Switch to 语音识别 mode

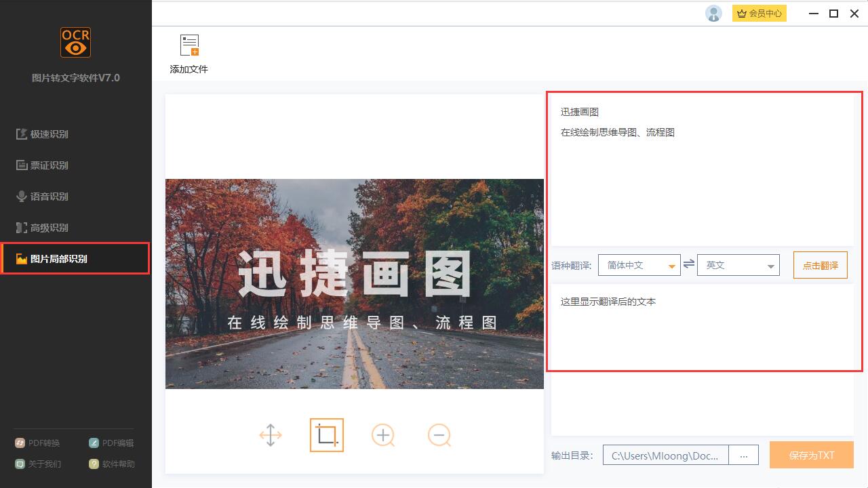pyautogui.click(x=42, y=197)
